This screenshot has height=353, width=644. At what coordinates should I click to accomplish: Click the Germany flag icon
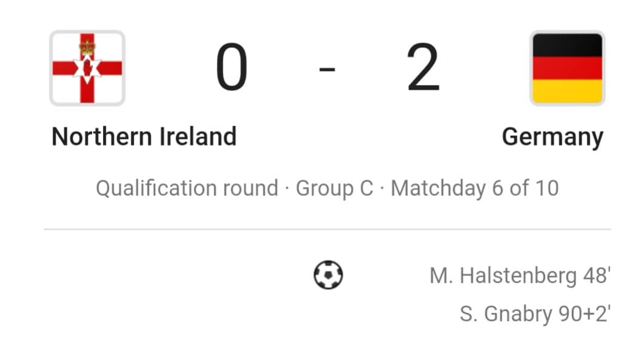tap(567, 68)
